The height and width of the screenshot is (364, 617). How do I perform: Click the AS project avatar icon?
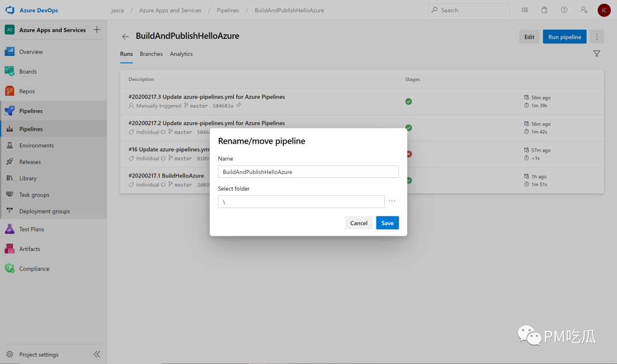(10, 30)
